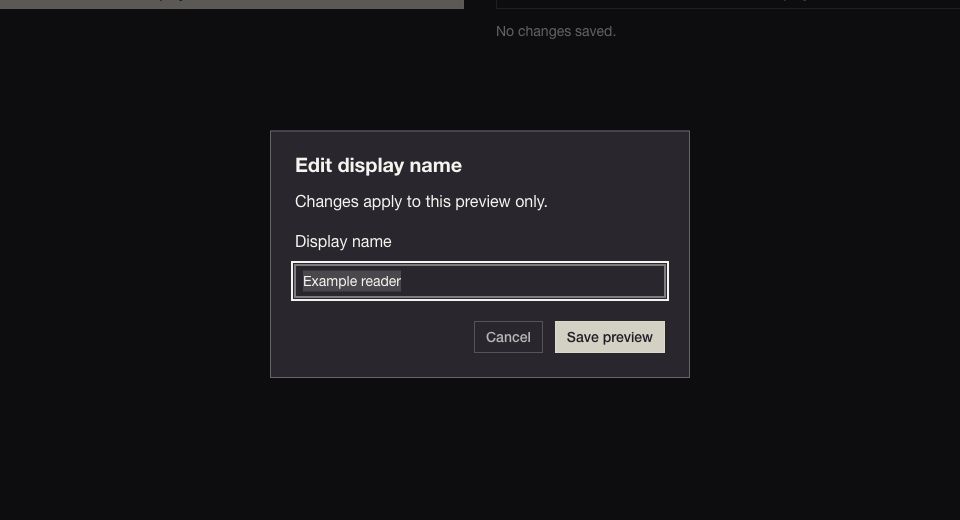Click the 'Edit display name' dialog heading
960x520 pixels.
point(378,165)
